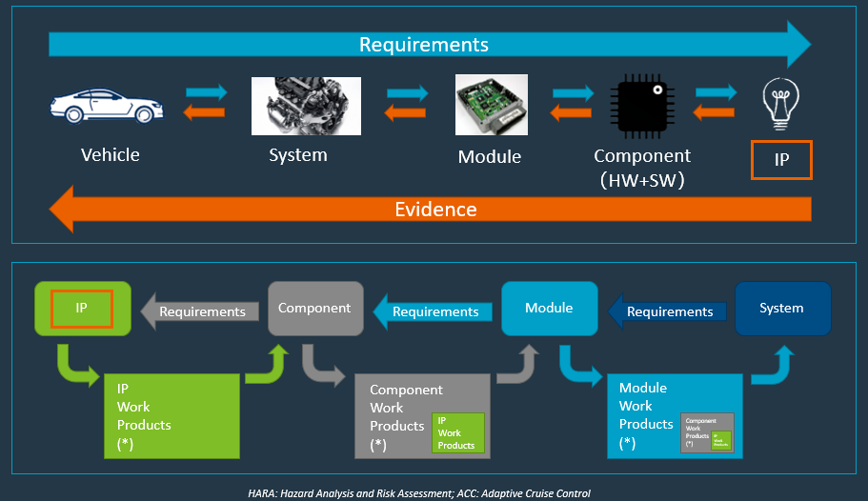Select the grey Component block
The height and width of the screenshot is (501, 868).
coord(314,309)
